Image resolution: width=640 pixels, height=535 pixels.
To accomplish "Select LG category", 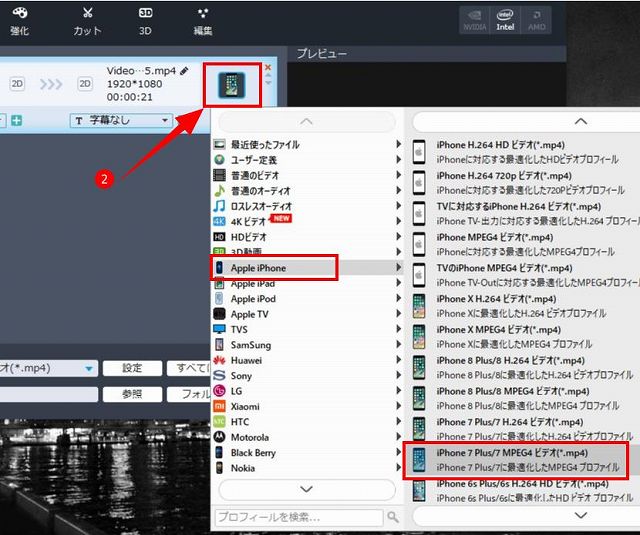I will click(306, 391).
